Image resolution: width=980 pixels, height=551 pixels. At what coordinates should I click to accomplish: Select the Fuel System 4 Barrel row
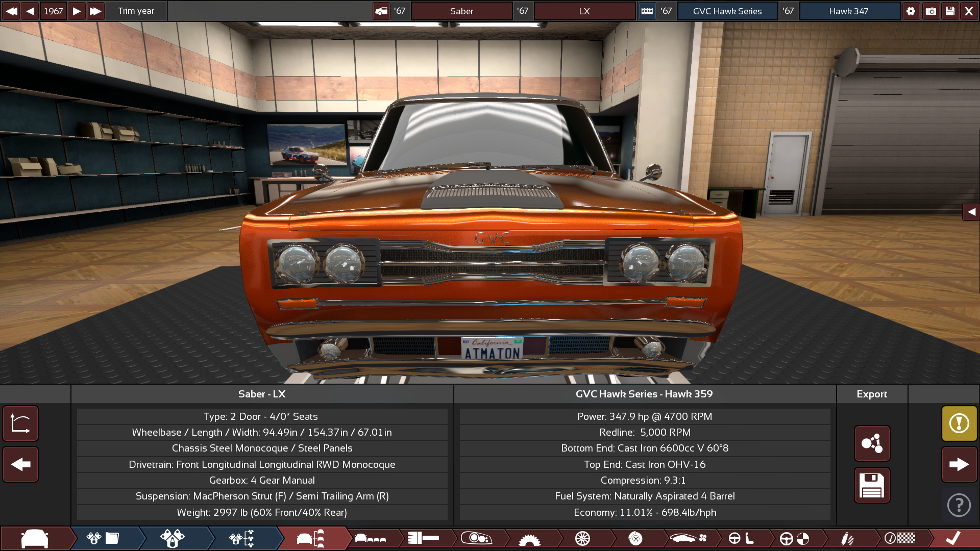[645, 496]
